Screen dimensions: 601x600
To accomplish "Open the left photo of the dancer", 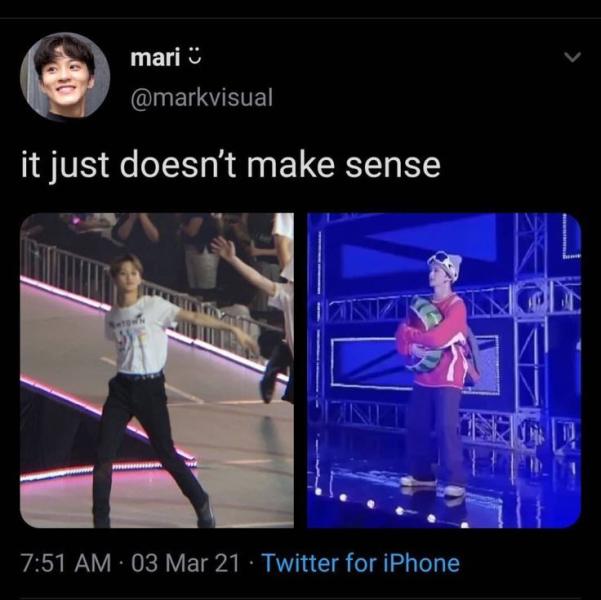I will [x=157, y=370].
